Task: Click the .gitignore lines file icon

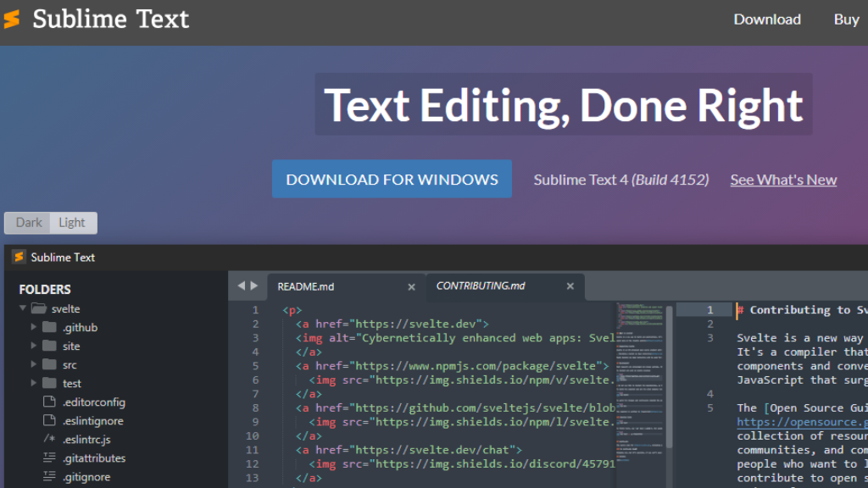Action: click(x=49, y=476)
